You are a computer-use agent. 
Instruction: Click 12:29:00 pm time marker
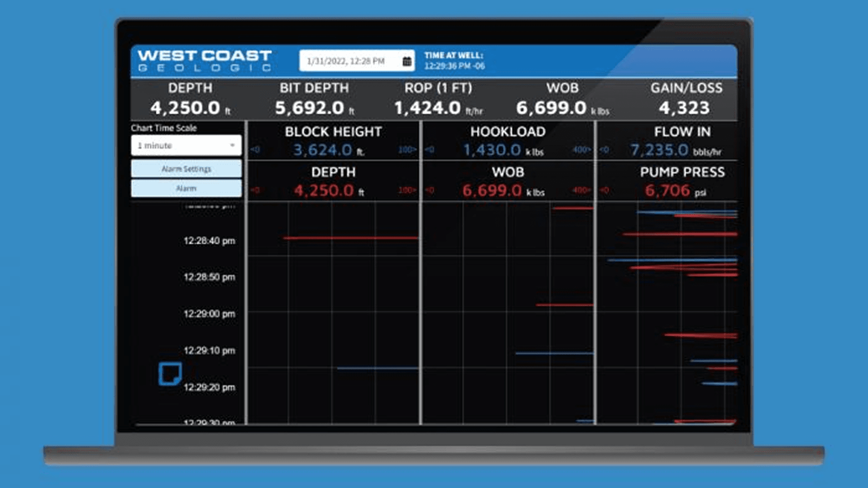click(209, 314)
